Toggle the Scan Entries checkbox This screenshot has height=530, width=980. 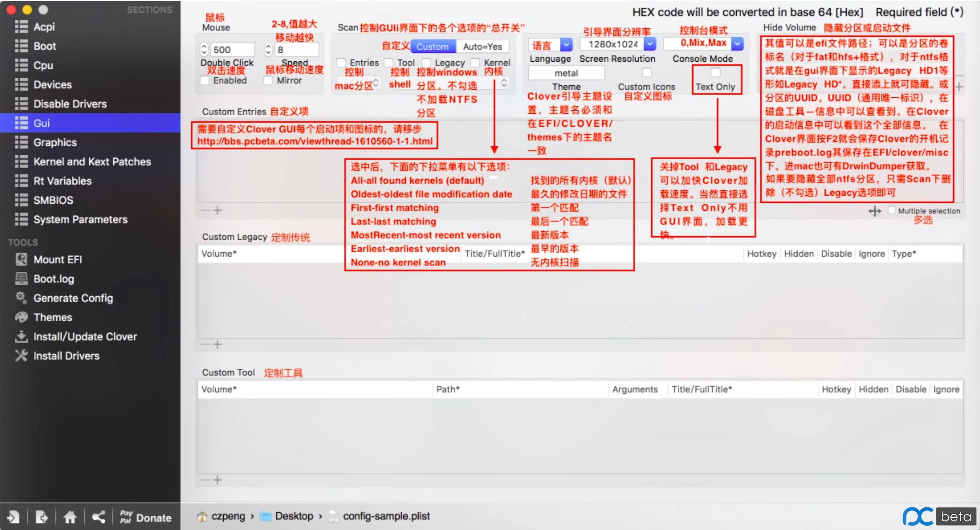click(341, 62)
